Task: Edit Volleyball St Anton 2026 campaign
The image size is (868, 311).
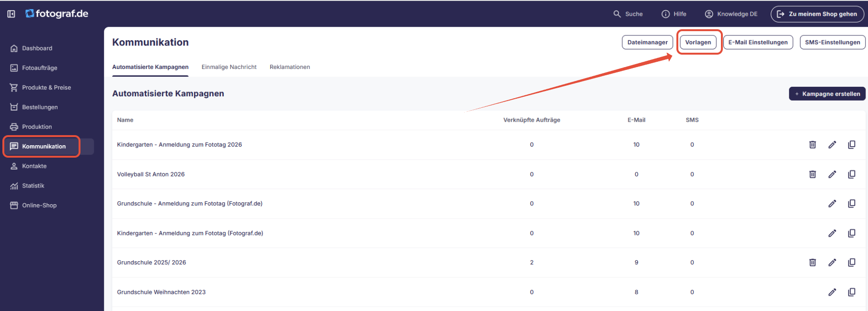Action: tap(832, 174)
